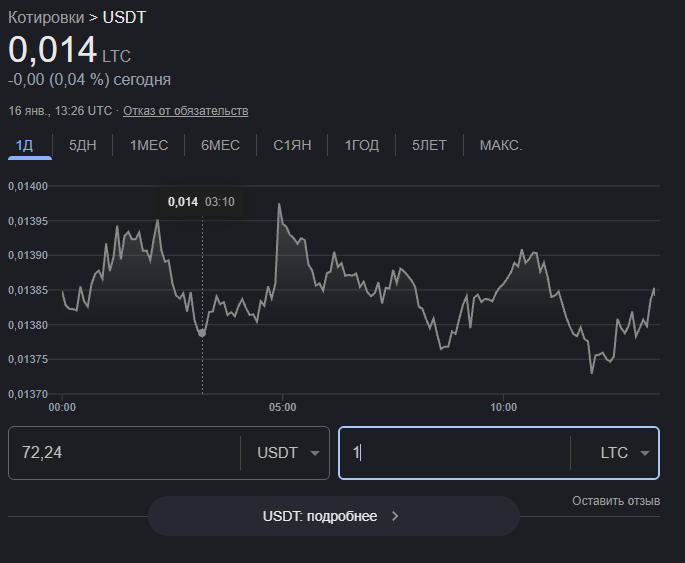Viewport: 685px width, 563px height.
Task: Switch chart to С1ЯН year-to-date
Action: (x=292, y=145)
